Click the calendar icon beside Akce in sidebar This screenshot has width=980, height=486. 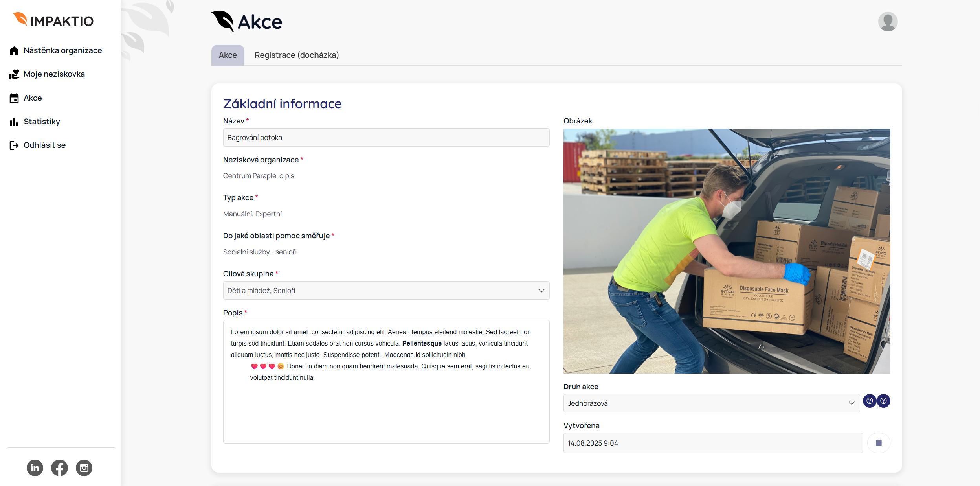[x=14, y=98]
